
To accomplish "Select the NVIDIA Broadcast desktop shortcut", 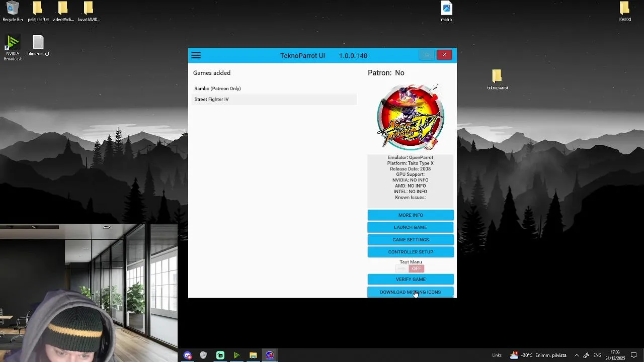I will point(13,48).
